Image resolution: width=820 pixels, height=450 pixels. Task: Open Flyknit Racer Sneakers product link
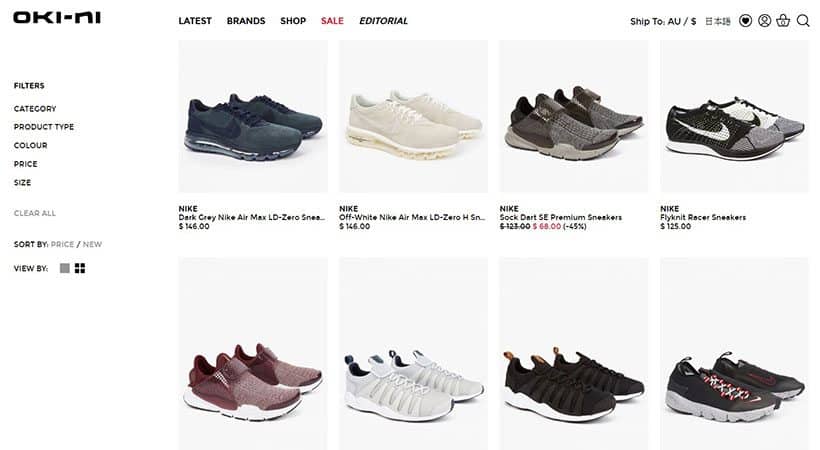coord(703,217)
